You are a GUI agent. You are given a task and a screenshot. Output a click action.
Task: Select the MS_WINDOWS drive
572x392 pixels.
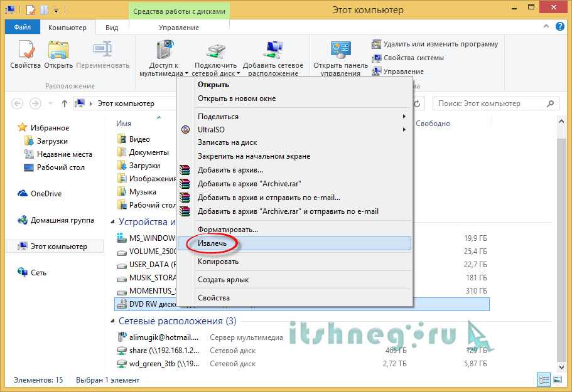coord(146,238)
